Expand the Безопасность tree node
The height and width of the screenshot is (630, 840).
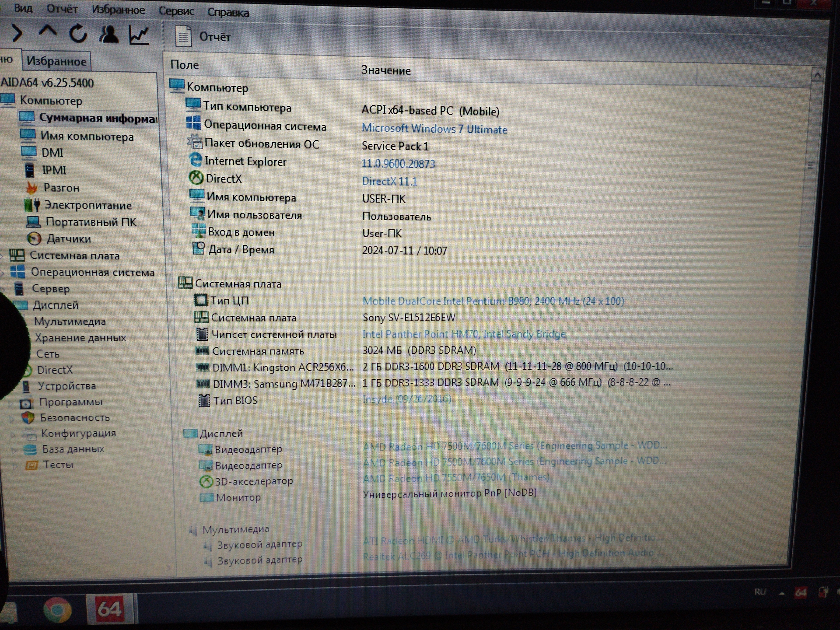(x=12, y=419)
